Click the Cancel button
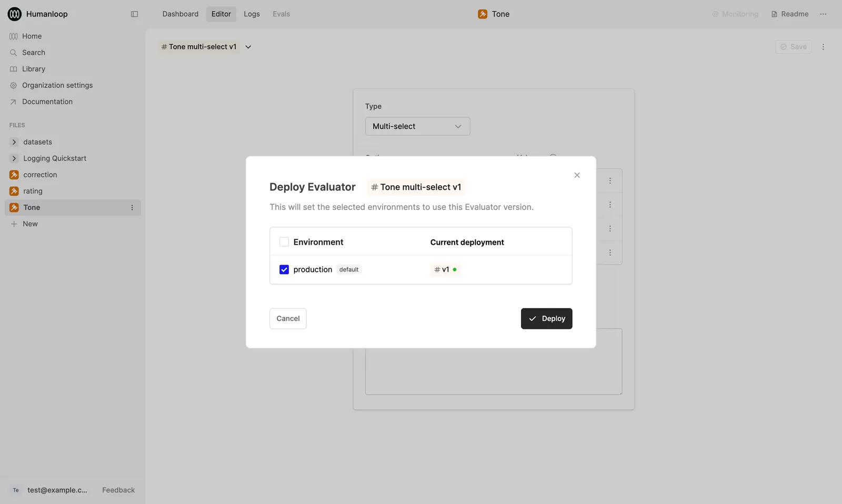The image size is (842, 504). pyautogui.click(x=288, y=319)
